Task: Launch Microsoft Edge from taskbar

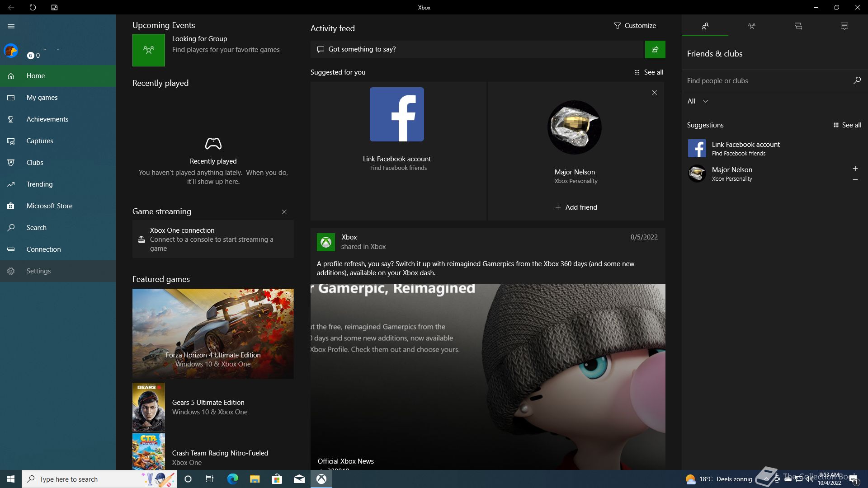Action: tap(232, 479)
